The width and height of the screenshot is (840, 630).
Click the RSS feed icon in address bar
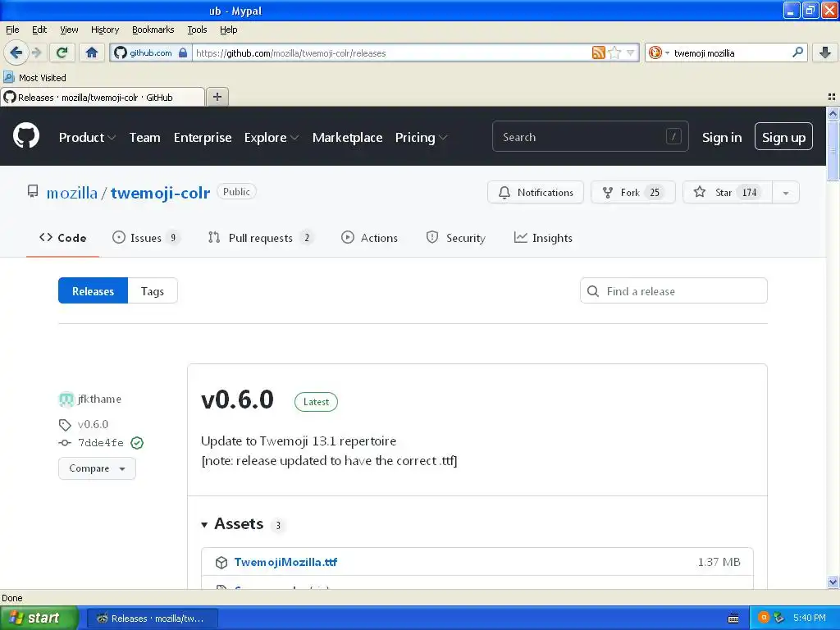click(x=598, y=52)
